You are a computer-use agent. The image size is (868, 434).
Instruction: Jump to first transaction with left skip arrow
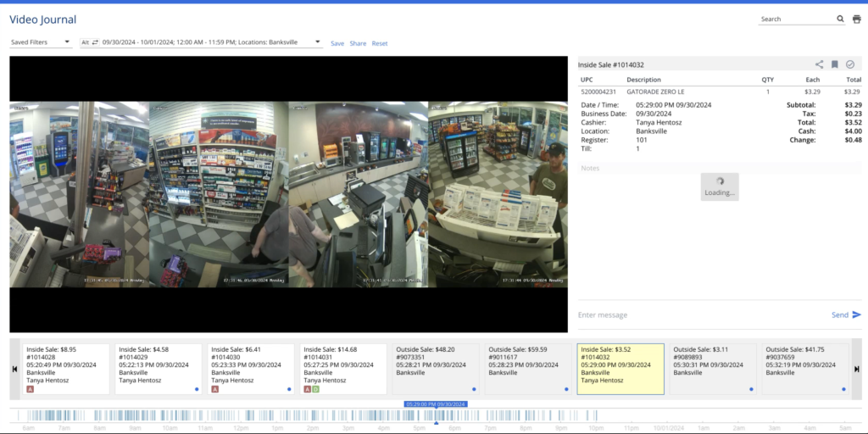(14, 369)
